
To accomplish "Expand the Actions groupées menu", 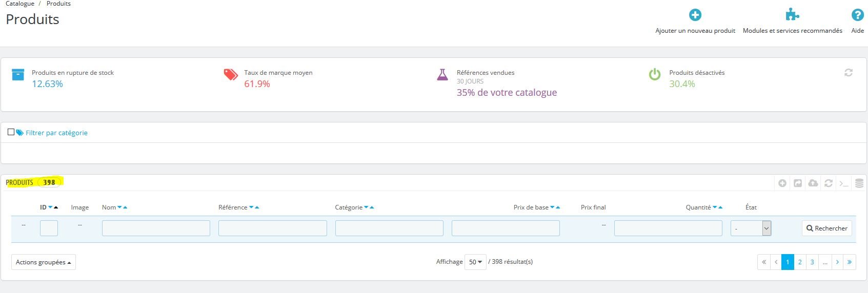I will coord(44,262).
